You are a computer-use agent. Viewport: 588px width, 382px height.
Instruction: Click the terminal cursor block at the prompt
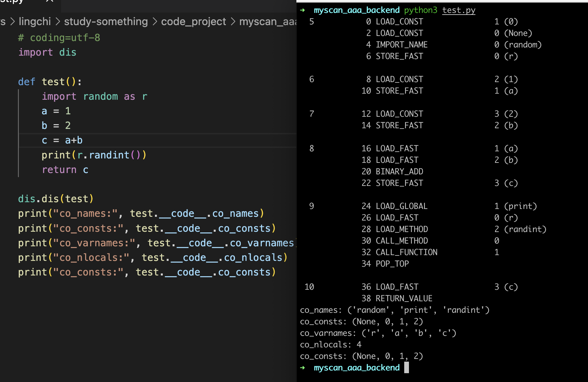406,368
